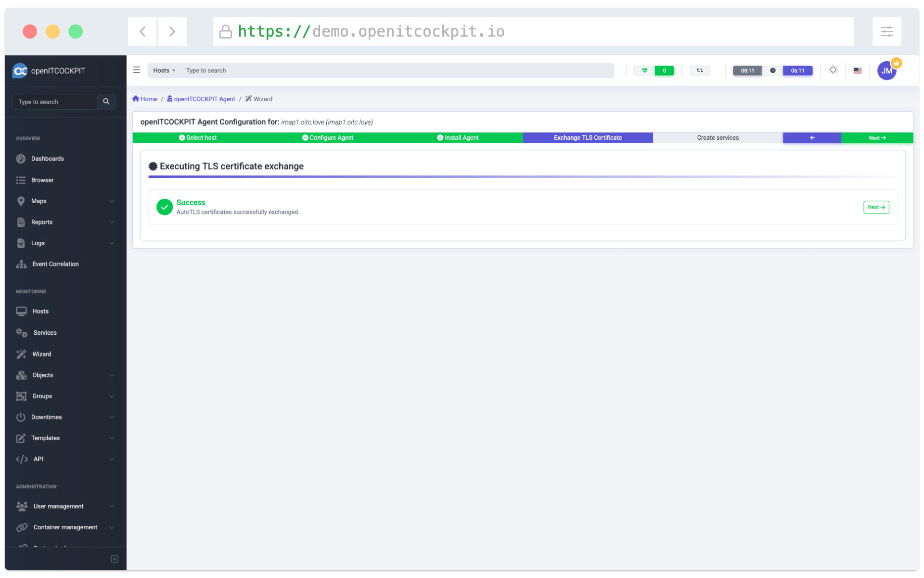Viewport: 924px width, 578px height.
Task: Click the browser forward arrow
Action: [x=172, y=32]
